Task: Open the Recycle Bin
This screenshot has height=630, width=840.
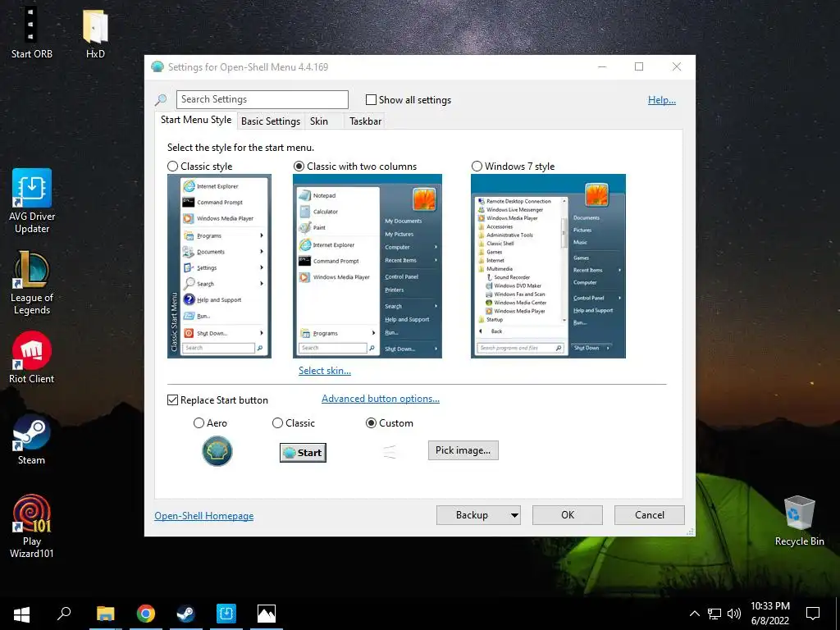Action: [x=799, y=521]
